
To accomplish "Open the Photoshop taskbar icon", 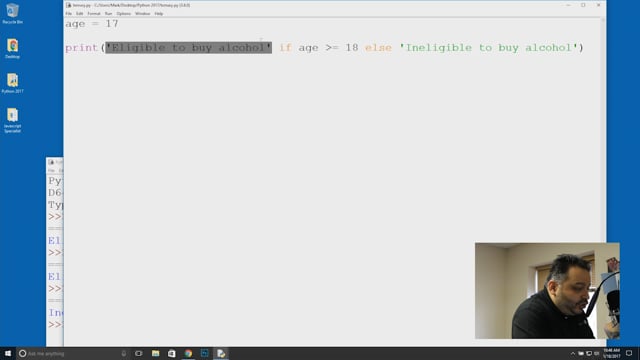I will (x=204, y=353).
